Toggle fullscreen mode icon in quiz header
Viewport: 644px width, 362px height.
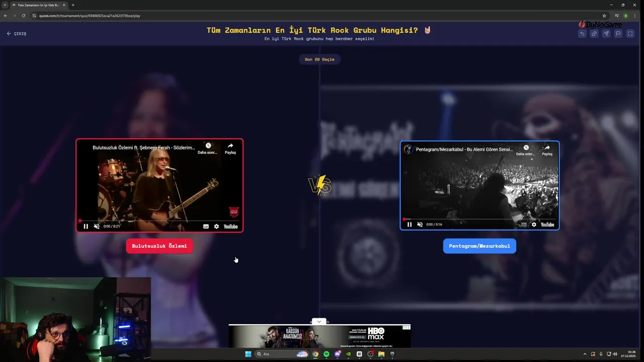coord(630,34)
